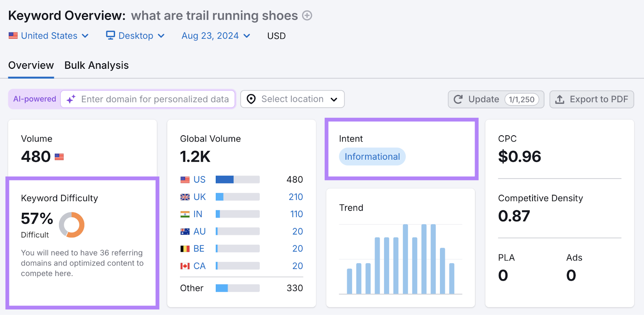This screenshot has height=315, width=644.
Task: Switch to the Bulk Analysis tab
Action: tap(97, 66)
